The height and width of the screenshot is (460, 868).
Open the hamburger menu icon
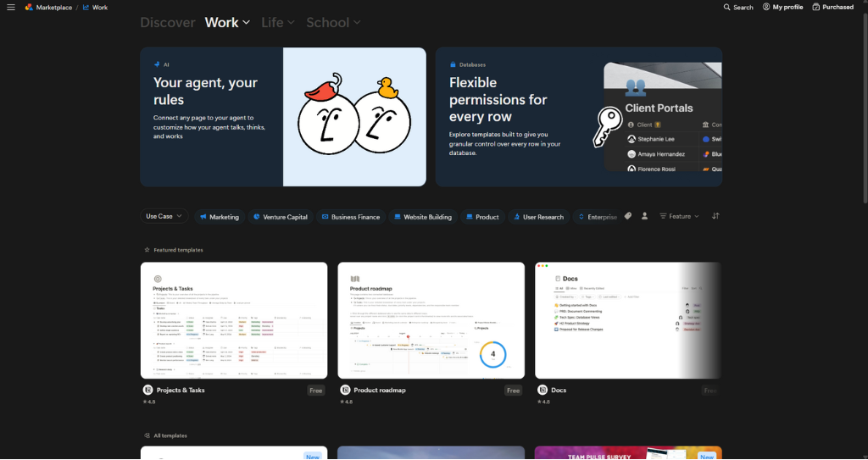pos(10,7)
